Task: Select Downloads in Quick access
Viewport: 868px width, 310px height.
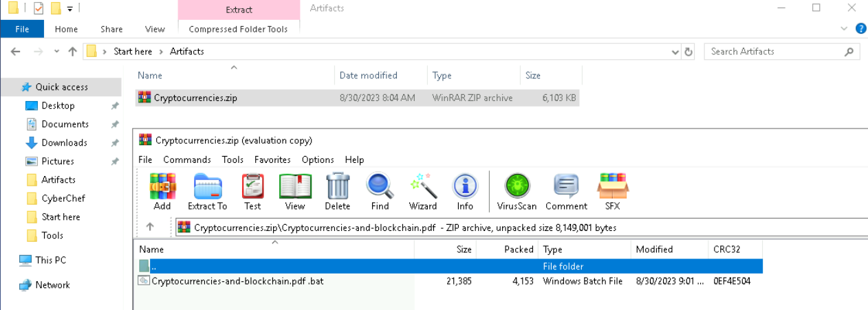Action: (x=64, y=143)
